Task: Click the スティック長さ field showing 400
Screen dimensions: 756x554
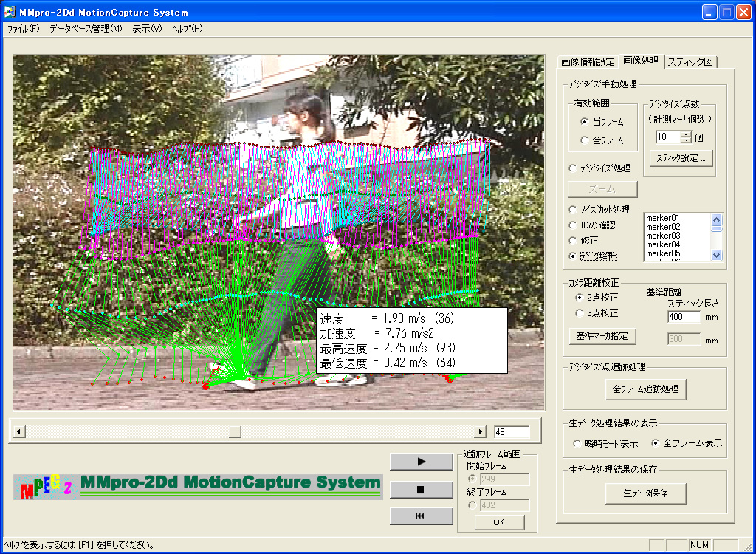Action: (x=684, y=317)
